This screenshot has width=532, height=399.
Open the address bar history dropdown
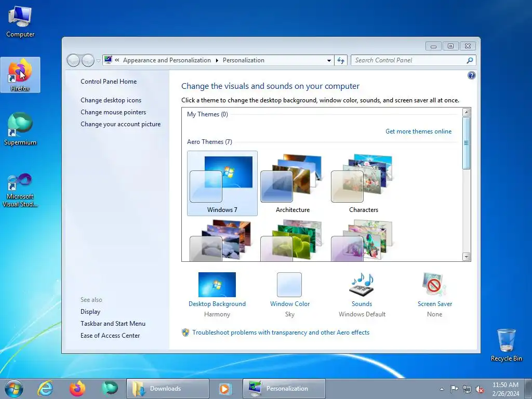point(329,60)
